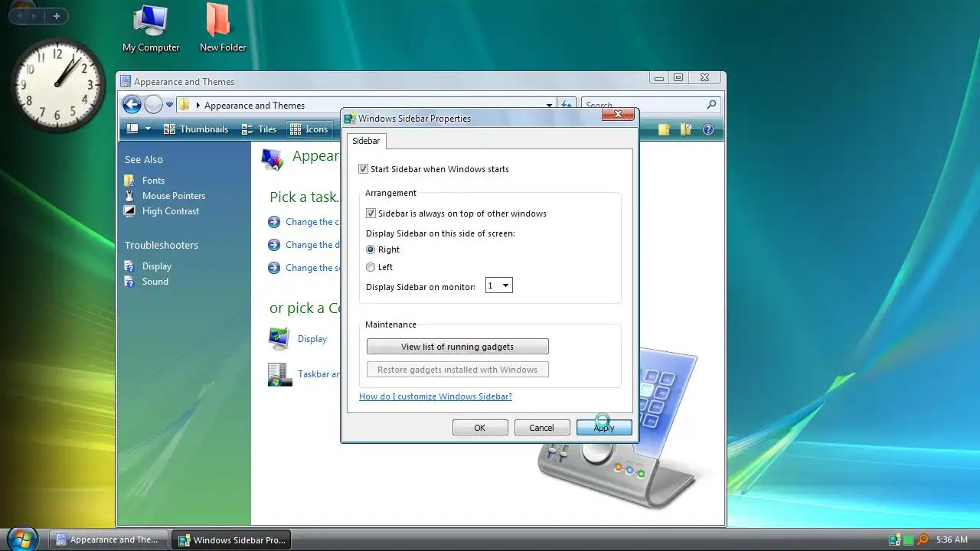Open recent pages dropdown beside forward arrow
The width and height of the screenshot is (980, 551).
[169, 105]
